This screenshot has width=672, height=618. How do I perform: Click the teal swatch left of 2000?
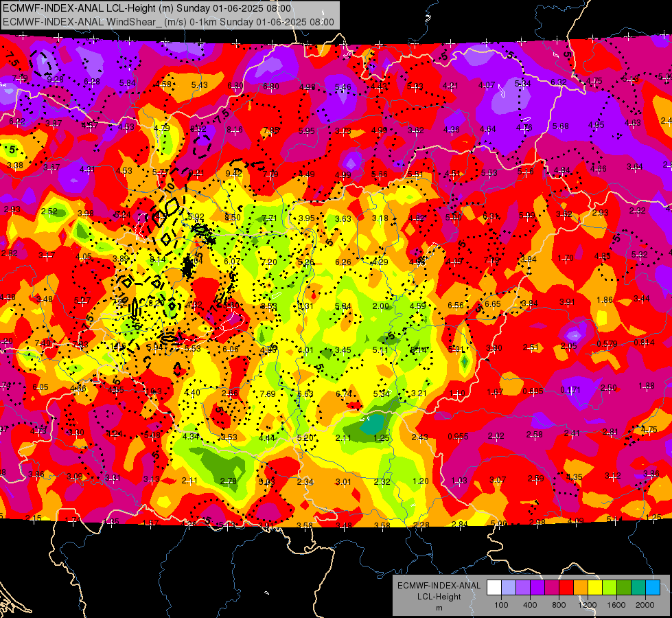click(638, 588)
